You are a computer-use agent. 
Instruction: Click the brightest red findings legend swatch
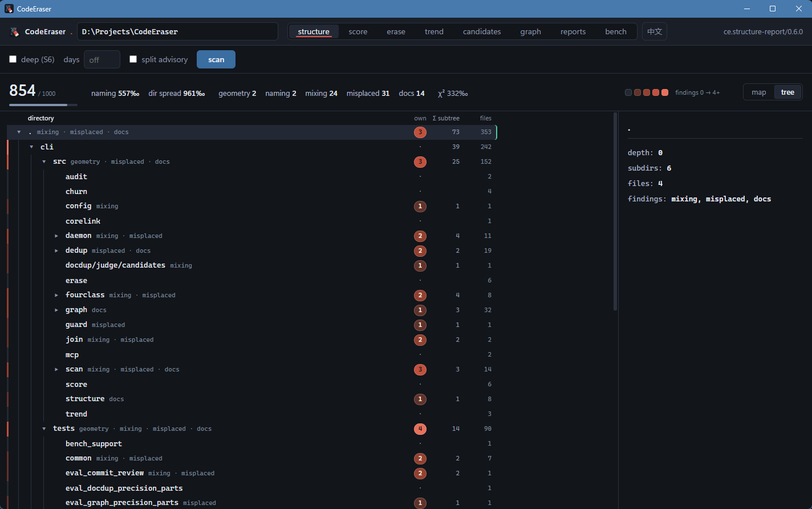(x=665, y=92)
